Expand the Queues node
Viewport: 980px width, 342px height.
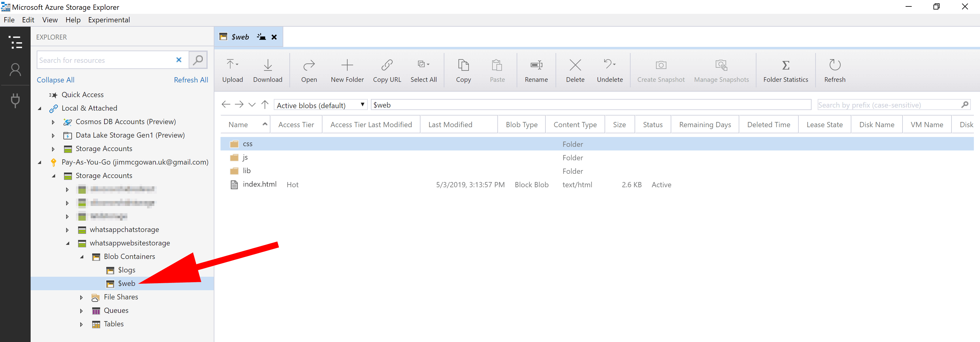(81, 311)
